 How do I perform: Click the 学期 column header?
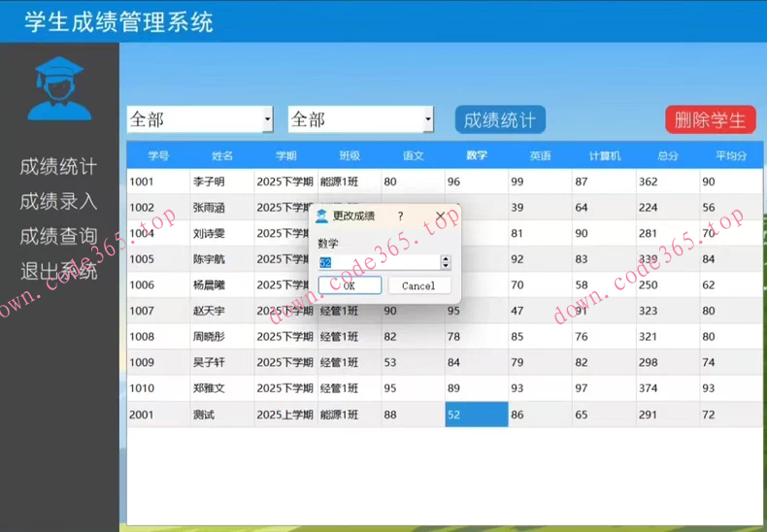point(285,156)
